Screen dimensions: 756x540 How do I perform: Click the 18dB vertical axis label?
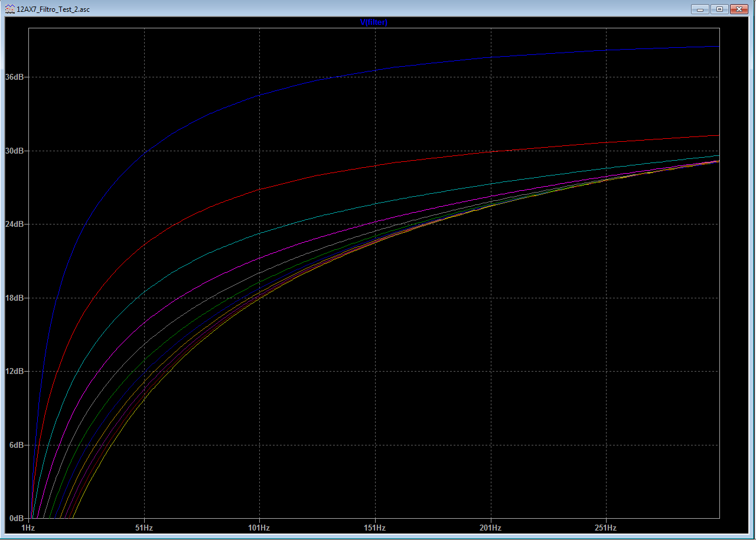14,298
